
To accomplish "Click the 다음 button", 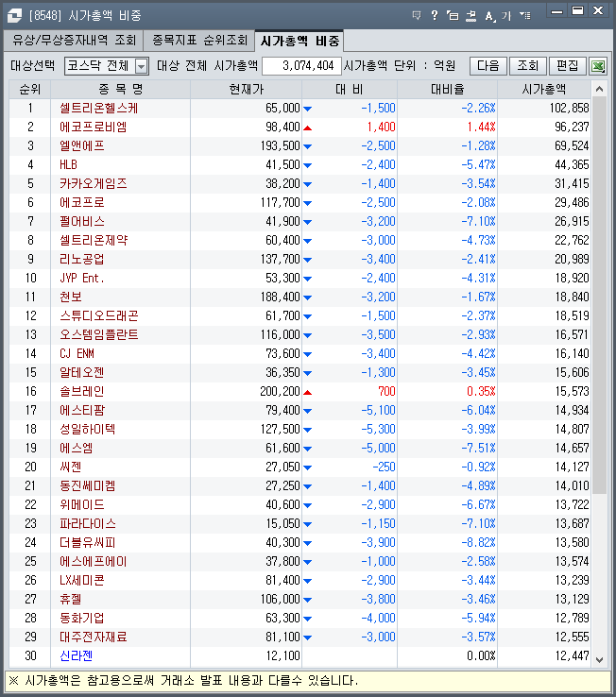I will (x=488, y=66).
